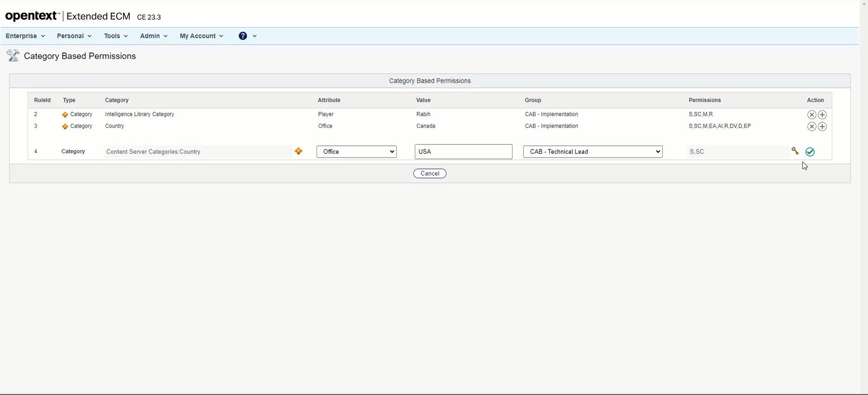This screenshot has width=868, height=395.
Task: Confirm rule 4 with the green checkmark
Action: pos(810,152)
